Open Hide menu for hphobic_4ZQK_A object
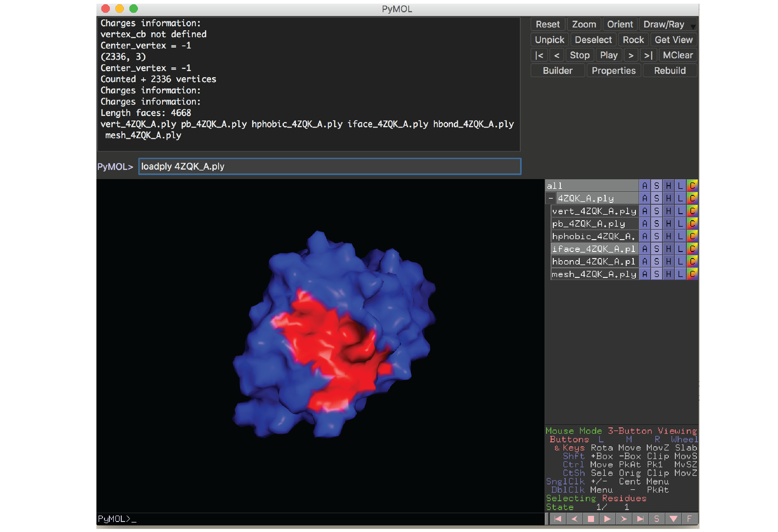This screenshot has height=532, width=778. [668, 236]
